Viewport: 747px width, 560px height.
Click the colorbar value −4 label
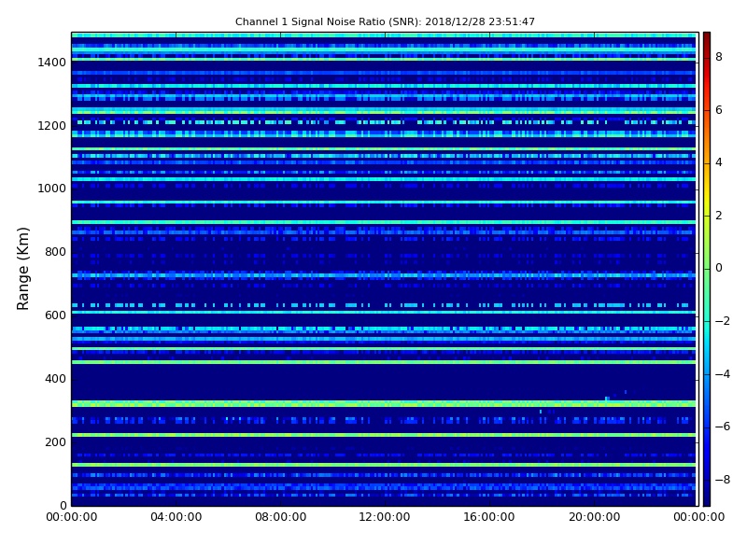(723, 374)
